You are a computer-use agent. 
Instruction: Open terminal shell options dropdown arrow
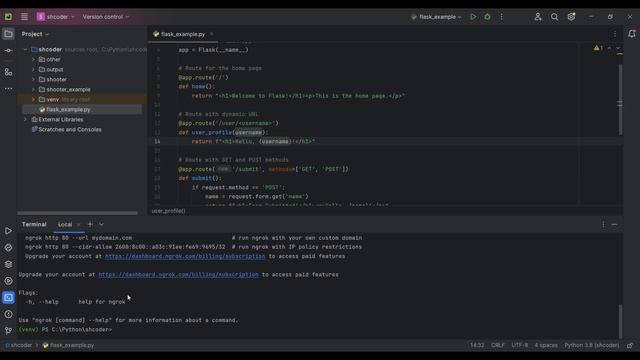click(101, 224)
